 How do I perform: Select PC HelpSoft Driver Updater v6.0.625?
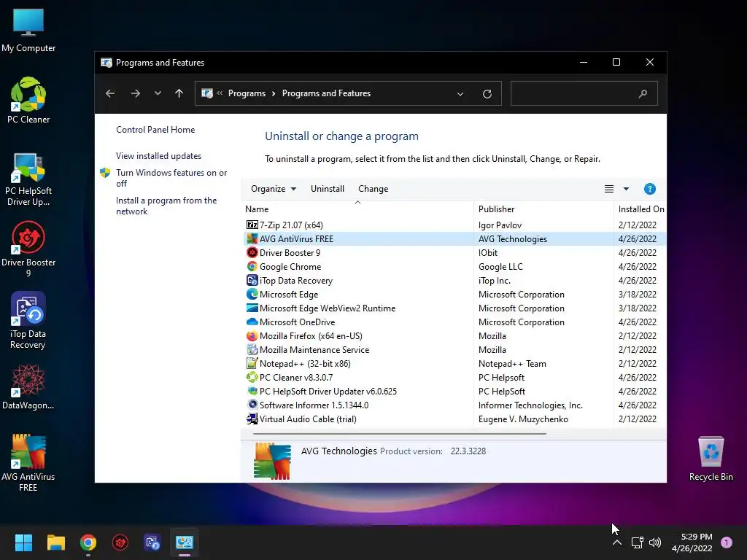[x=454, y=391]
